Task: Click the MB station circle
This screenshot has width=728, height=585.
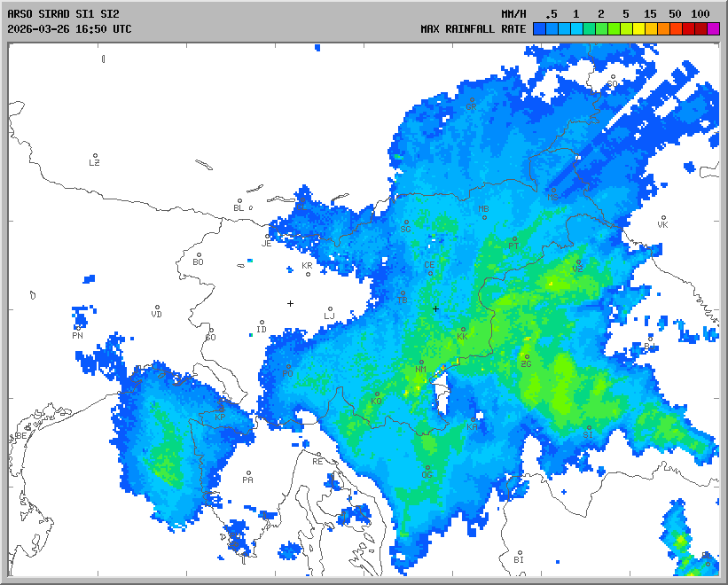Action: coord(484,217)
